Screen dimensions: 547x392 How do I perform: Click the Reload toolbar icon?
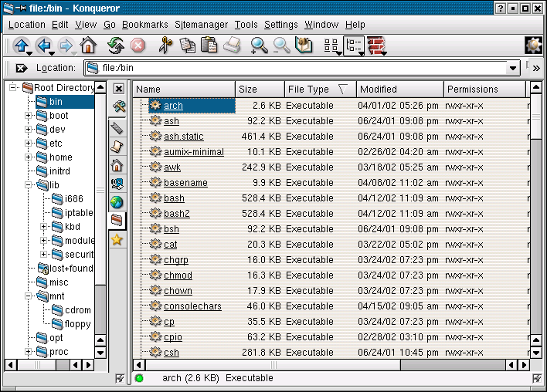pos(116,46)
